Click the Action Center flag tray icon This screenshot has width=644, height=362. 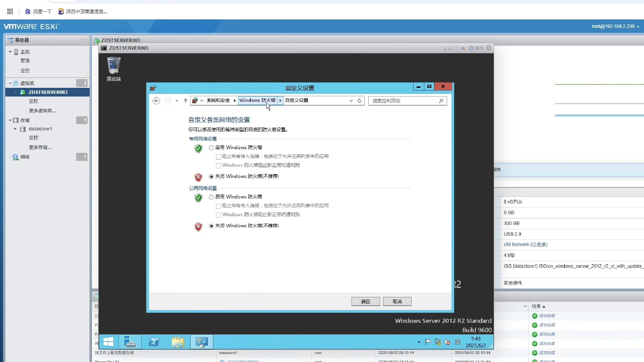(428, 342)
